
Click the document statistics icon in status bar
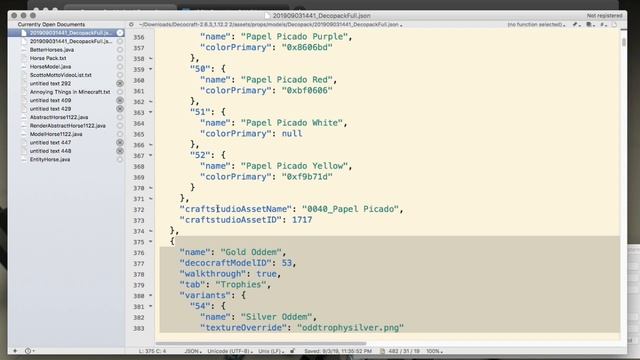coord(382,351)
